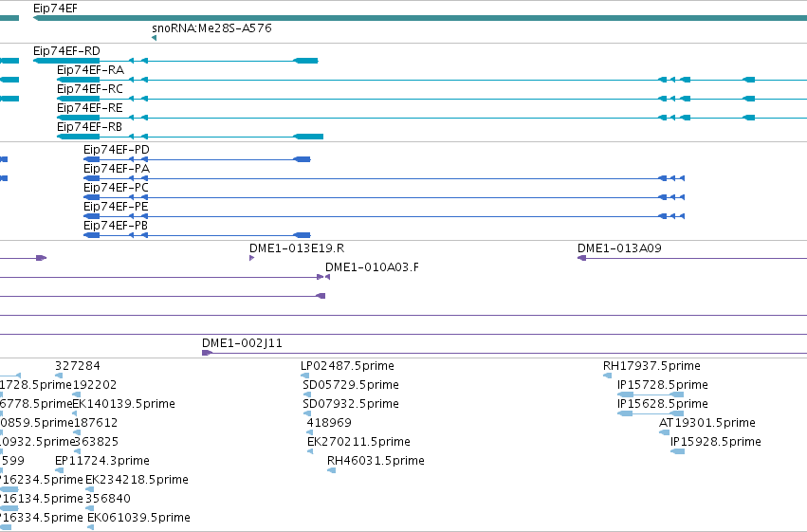This screenshot has width=807, height=532.
Task: Open EST EK140139.5prime
Action: [x=75, y=413]
